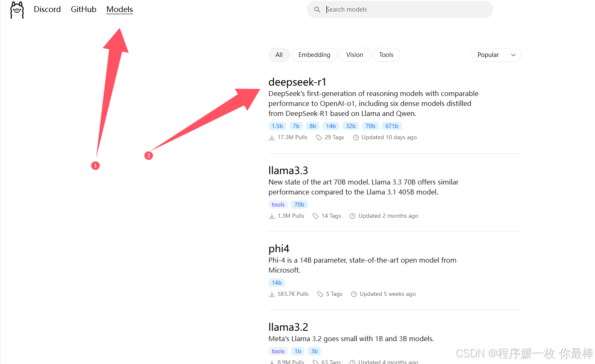This screenshot has height=364, width=595.
Task: Click the 14b tag of phi4
Action: tap(277, 283)
